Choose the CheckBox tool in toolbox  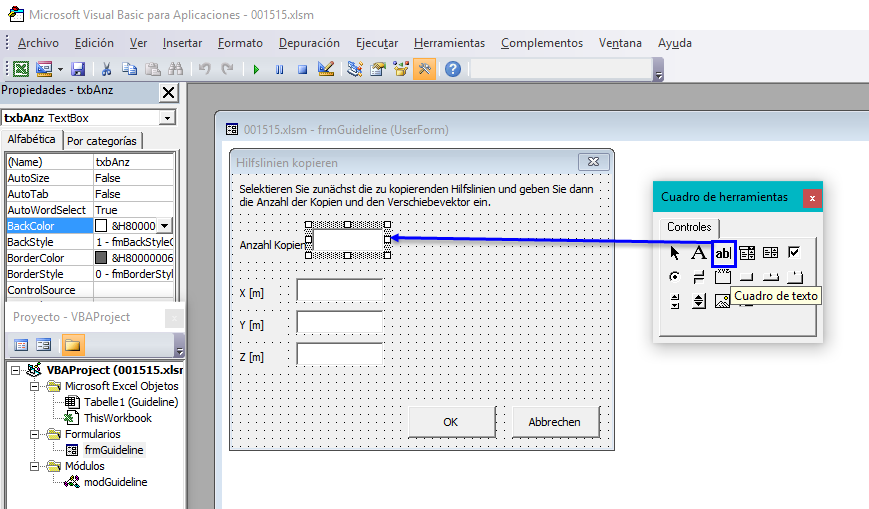coord(794,253)
